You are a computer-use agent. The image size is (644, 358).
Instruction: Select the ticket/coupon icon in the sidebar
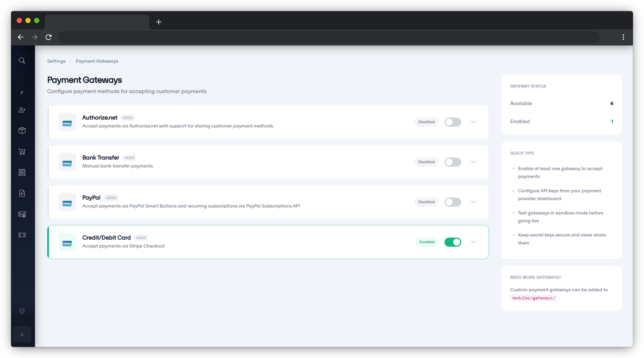22,235
